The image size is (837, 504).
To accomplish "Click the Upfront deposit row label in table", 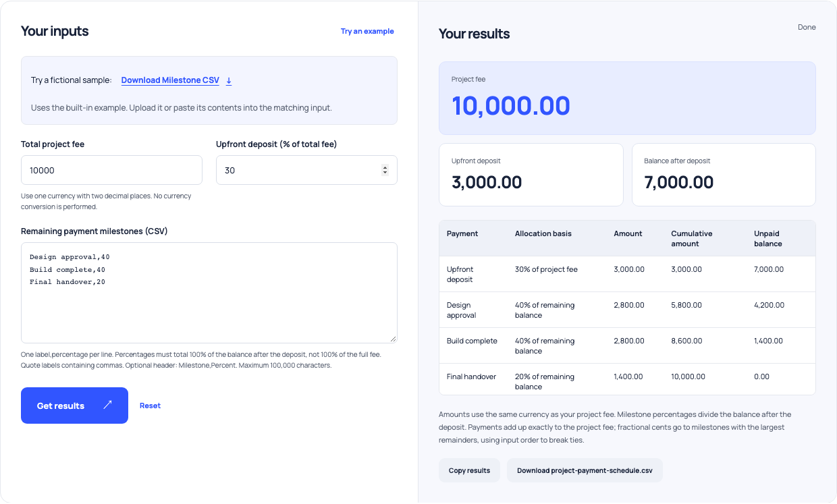I will click(x=460, y=274).
